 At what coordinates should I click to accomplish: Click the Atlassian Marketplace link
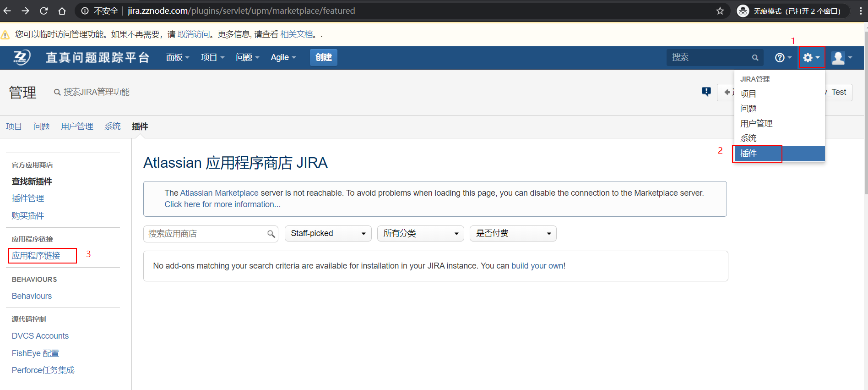[x=219, y=193]
